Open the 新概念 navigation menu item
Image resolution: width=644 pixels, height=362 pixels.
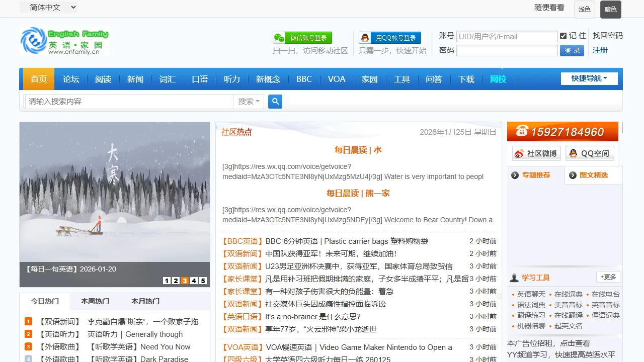point(268,79)
